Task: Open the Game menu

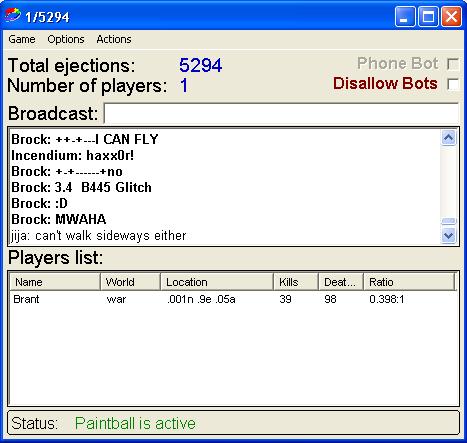Action: pos(22,39)
